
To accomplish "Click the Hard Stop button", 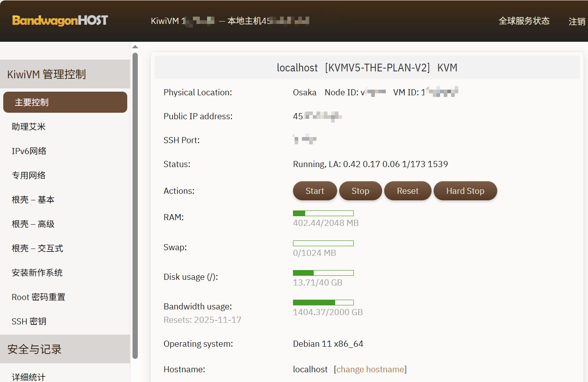I will [465, 191].
